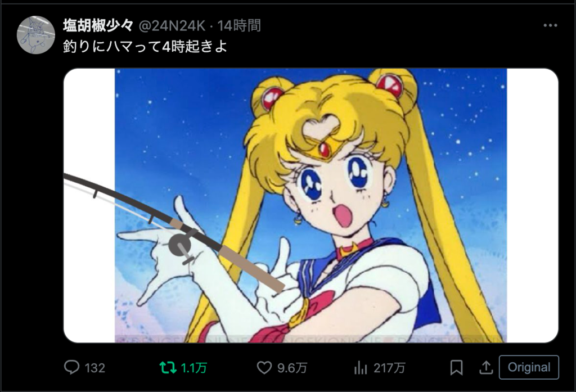The width and height of the screenshot is (576, 392).
Task: Click the @24N24K handle
Action: click(x=172, y=26)
